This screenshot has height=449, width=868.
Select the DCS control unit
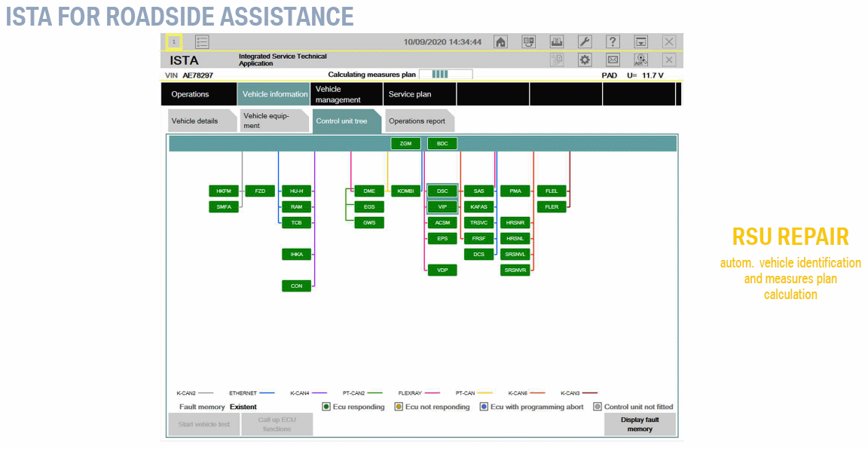(479, 255)
